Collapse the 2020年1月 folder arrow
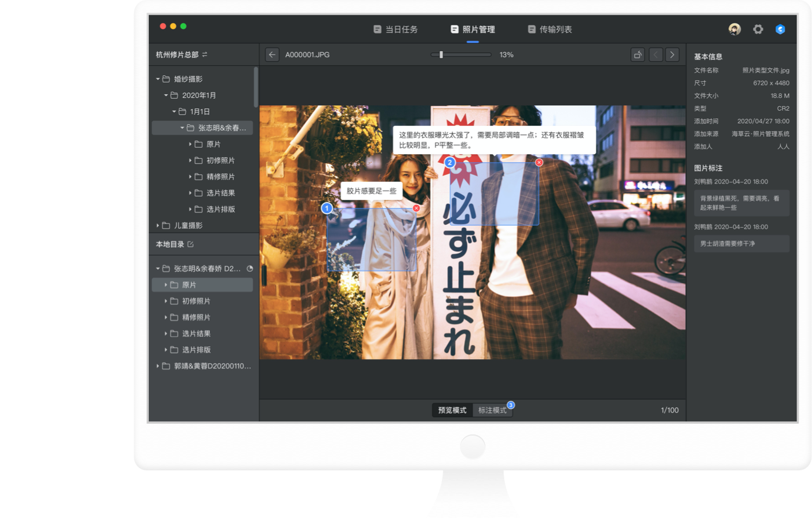Screen dimensions: 812x518 (166, 95)
